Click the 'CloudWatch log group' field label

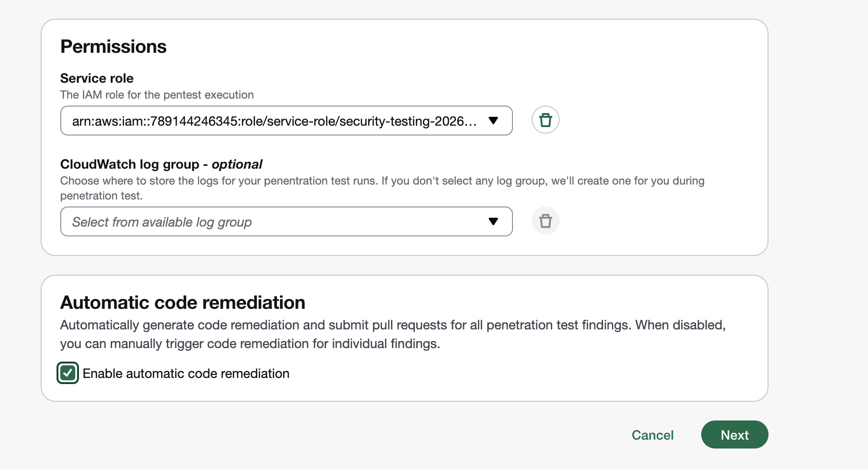(x=129, y=164)
